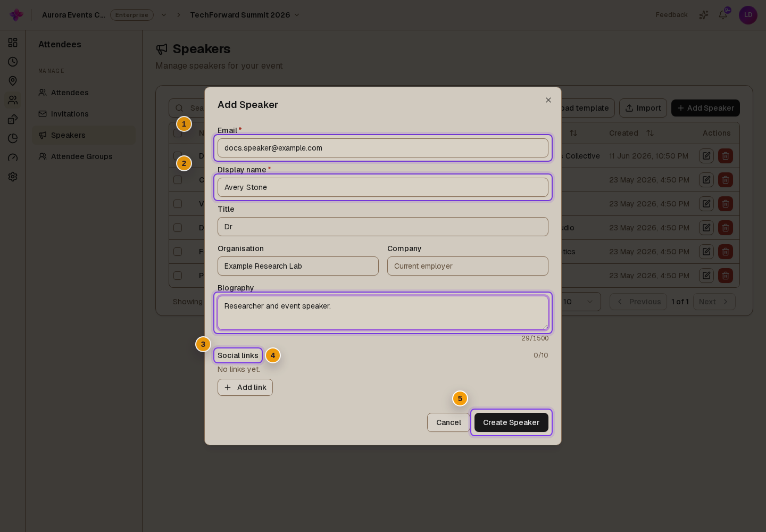Open the location pin icon in left rail
This screenshot has height=532, width=766.
click(x=13, y=81)
